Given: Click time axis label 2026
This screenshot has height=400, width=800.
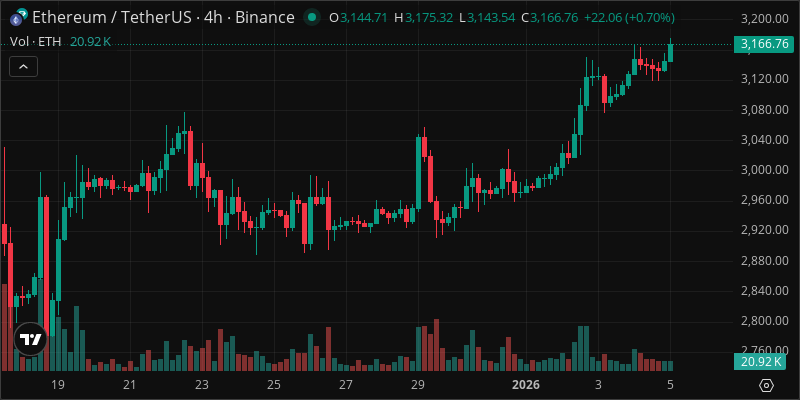Looking at the screenshot, I should tap(526, 384).
